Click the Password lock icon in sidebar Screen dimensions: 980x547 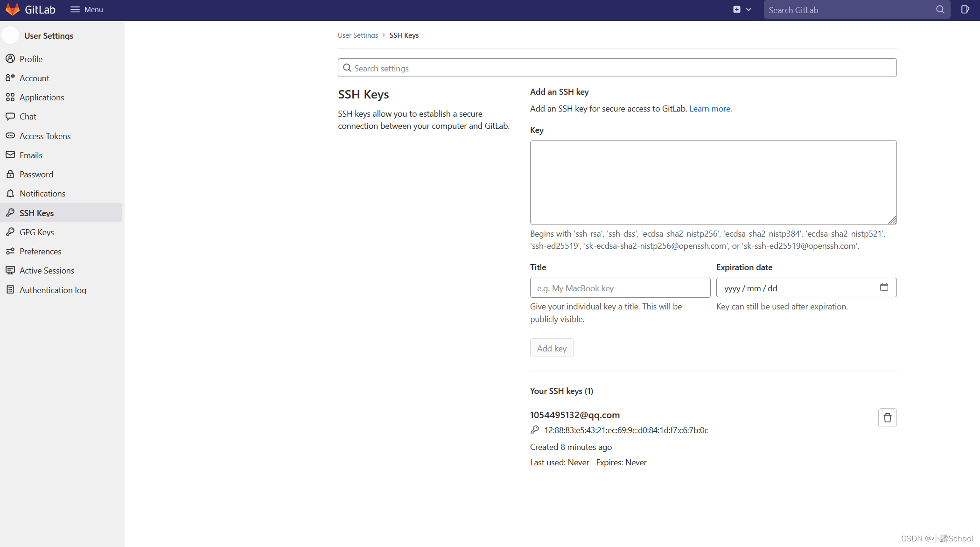[10, 174]
